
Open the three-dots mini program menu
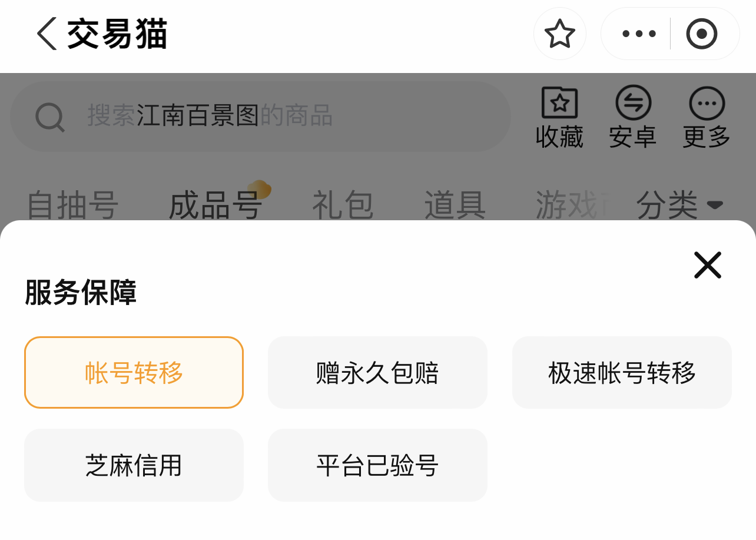coord(639,34)
